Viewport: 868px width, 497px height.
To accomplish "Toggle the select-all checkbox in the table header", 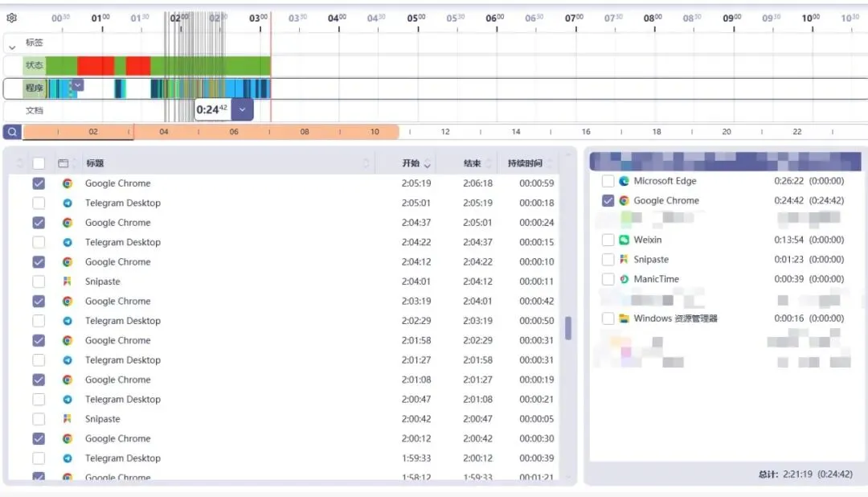I will click(39, 163).
